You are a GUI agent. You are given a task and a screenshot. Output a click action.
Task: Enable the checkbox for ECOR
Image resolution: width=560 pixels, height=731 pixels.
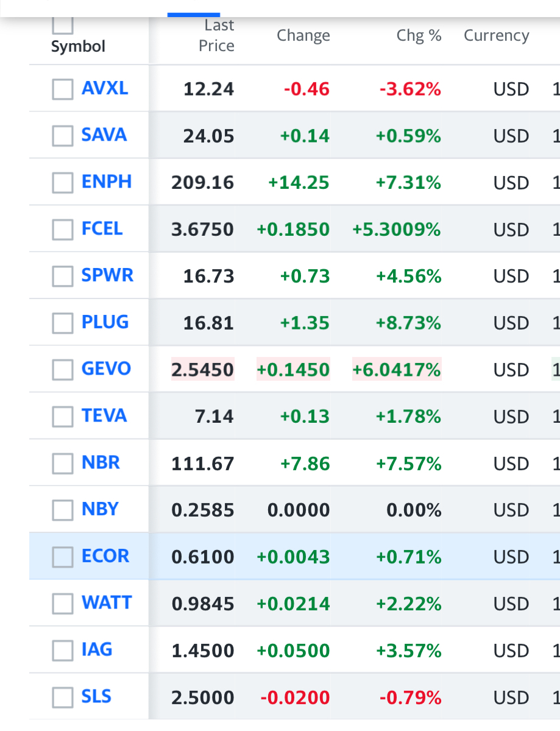[x=62, y=557]
